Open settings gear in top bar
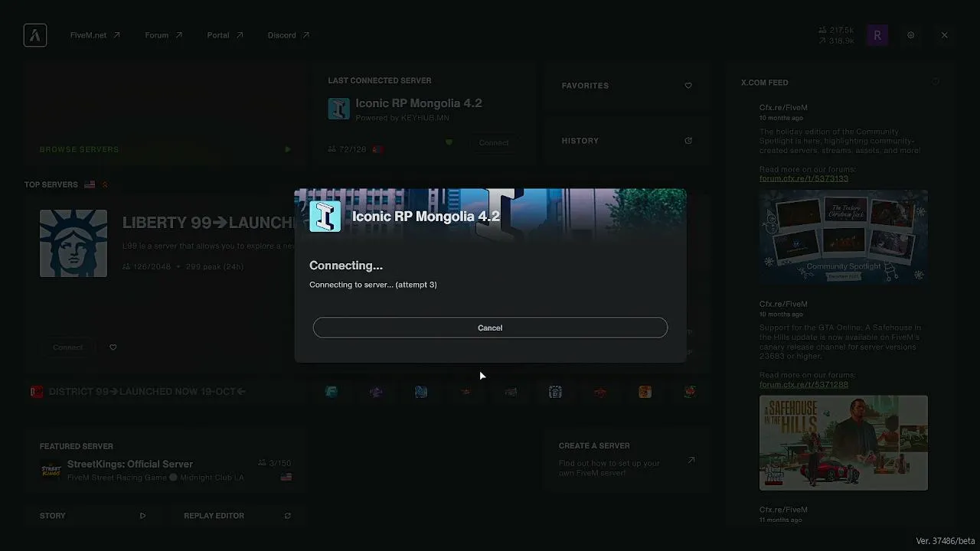This screenshot has height=551, width=980. coord(911,35)
